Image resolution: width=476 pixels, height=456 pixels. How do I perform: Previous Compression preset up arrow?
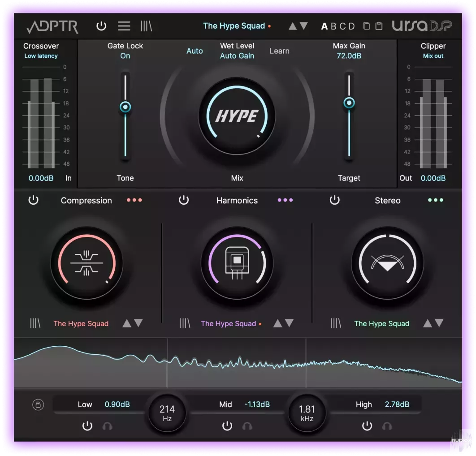point(127,323)
